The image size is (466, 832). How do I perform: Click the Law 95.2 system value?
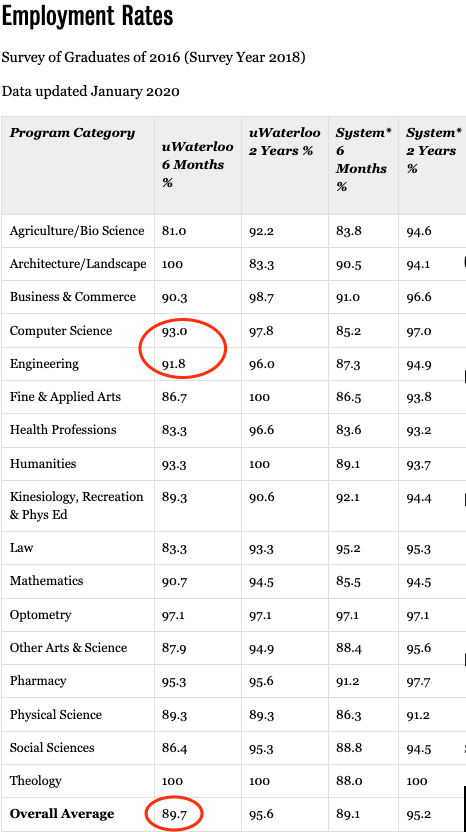coord(348,549)
